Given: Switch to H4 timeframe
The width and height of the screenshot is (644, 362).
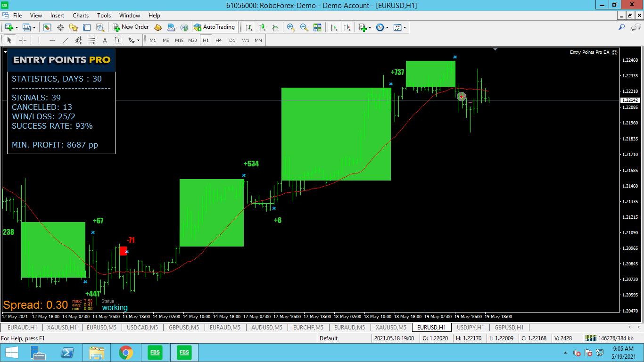Looking at the screenshot, I should pos(219,40).
